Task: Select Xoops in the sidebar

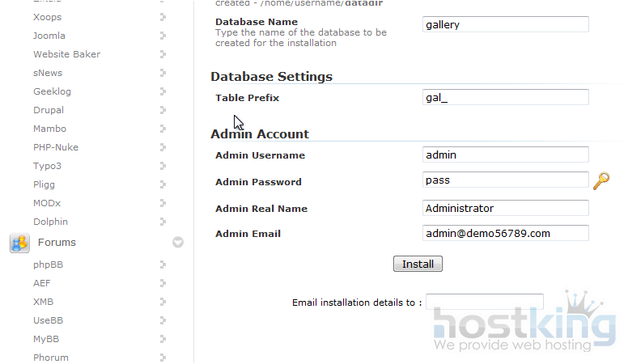Action: (47, 17)
